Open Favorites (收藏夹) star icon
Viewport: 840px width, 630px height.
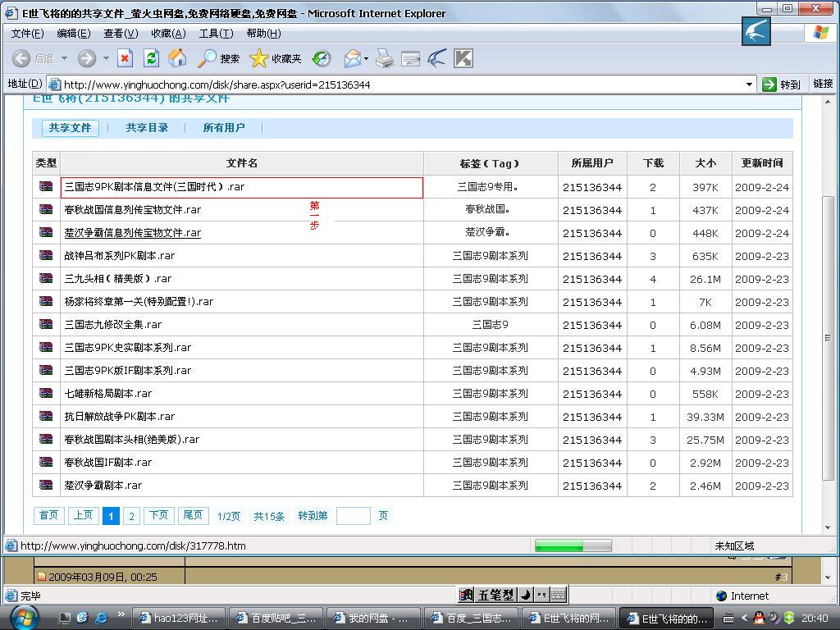(x=276, y=58)
